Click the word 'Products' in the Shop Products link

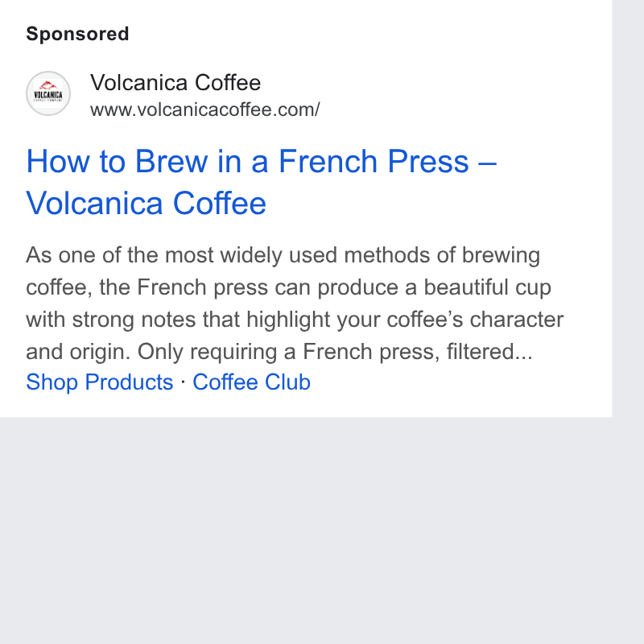tap(129, 382)
